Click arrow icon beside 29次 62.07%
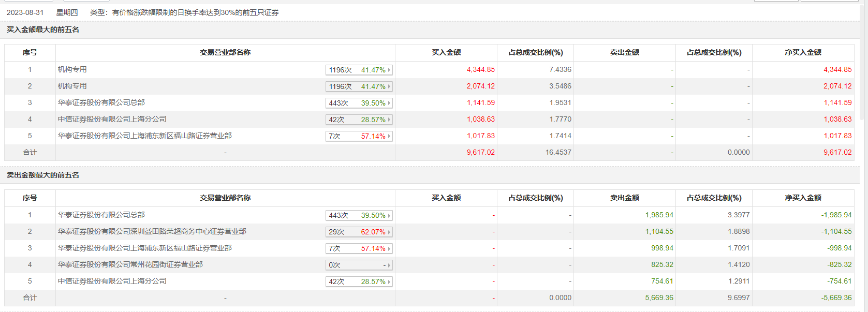 click(x=389, y=232)
